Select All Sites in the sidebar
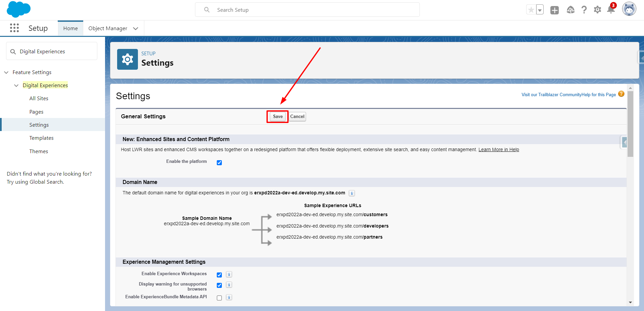Screen dimensions: 644x311 coord(39,99)
